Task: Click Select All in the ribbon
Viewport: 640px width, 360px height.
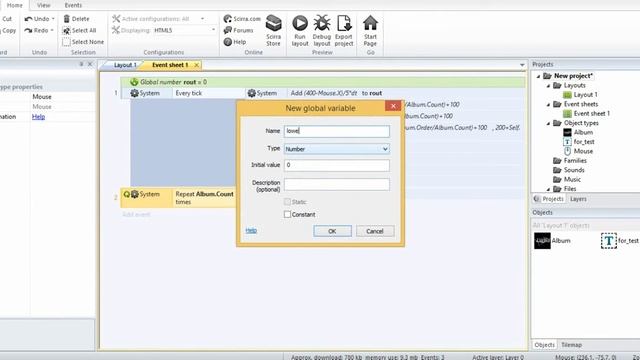Action: (79, 30)
